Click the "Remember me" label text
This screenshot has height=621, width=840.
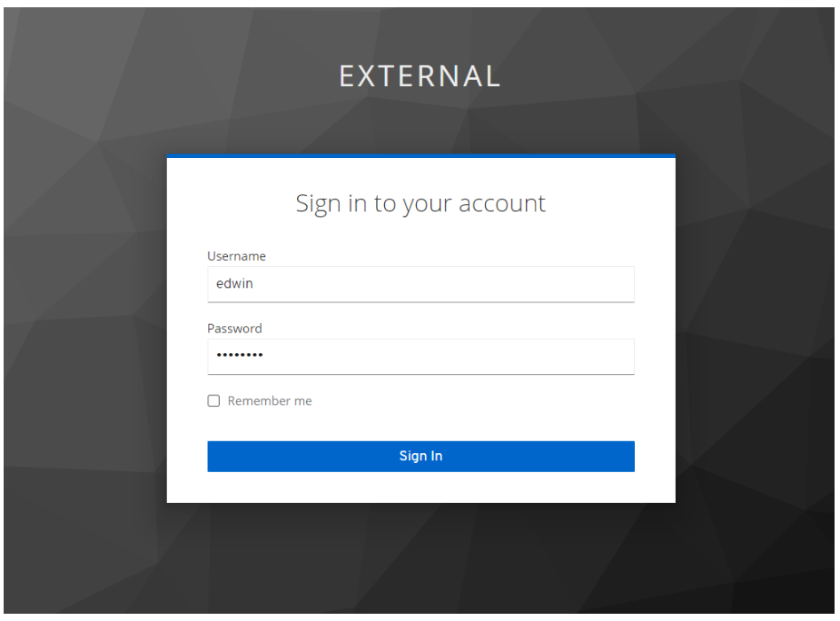270,400
